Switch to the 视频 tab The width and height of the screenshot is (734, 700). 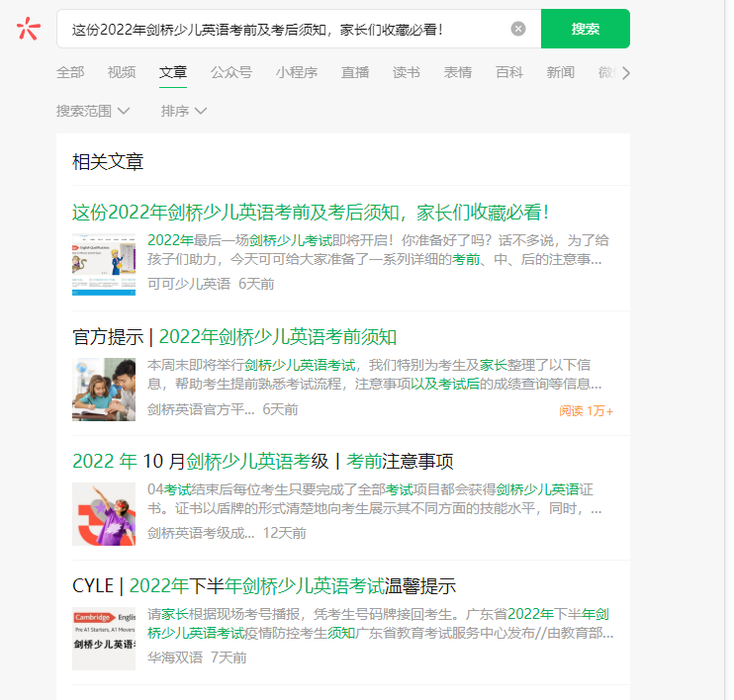point(122,72)
